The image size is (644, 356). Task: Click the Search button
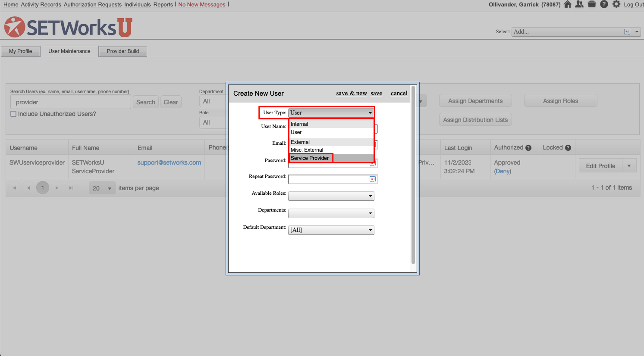(x=145, y=102)
